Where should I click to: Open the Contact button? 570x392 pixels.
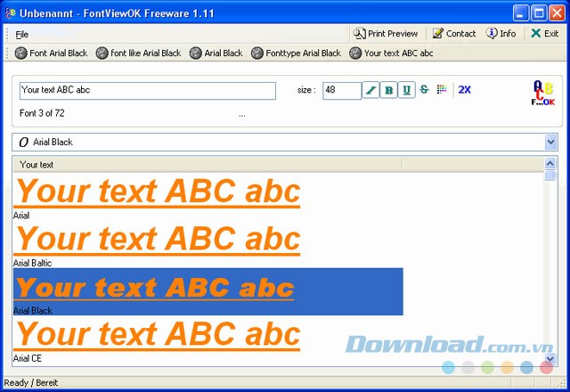click(x=454, y=34)
